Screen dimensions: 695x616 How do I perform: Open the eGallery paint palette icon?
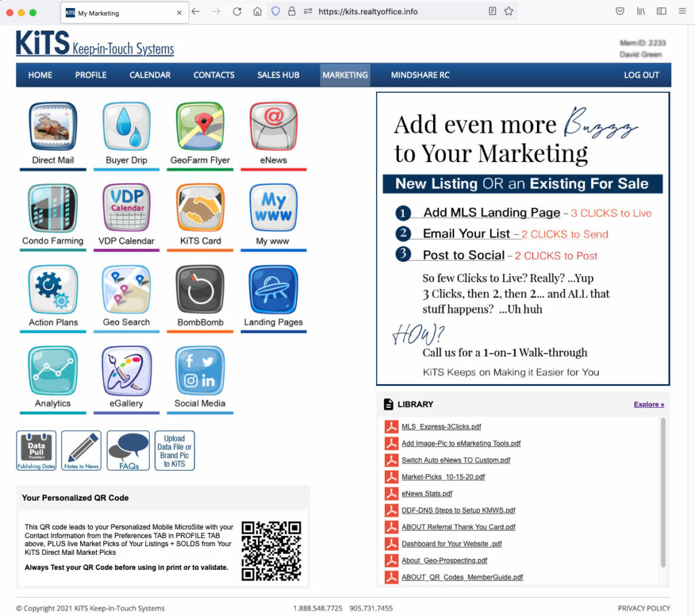pos(126,370)
